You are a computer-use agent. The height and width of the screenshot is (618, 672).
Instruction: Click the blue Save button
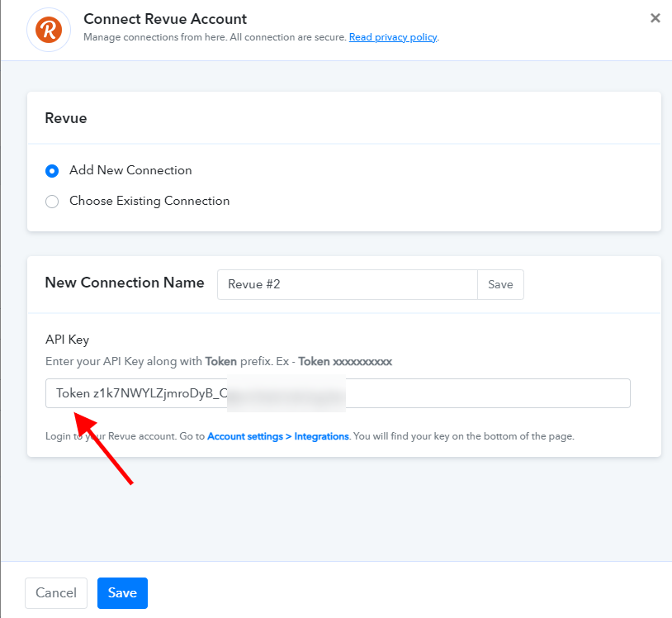point(122,592)
